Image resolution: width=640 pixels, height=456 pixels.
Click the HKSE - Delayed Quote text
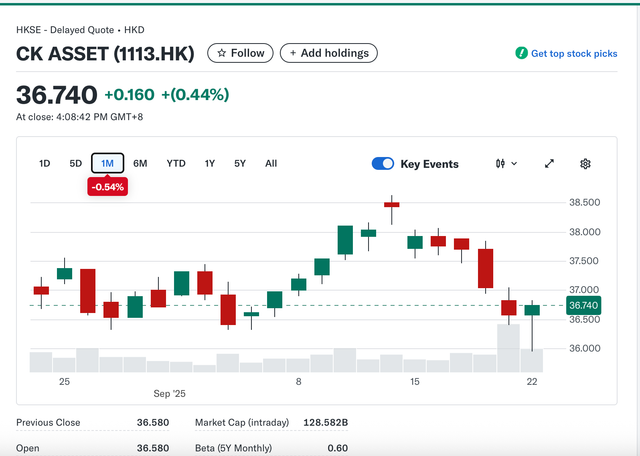[65, 30]
